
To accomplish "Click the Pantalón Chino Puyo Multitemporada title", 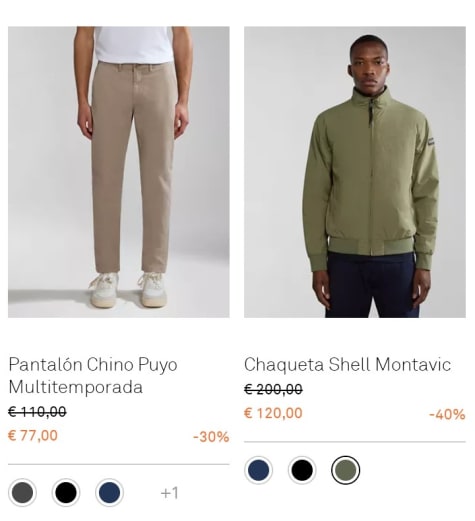I will pos(93,375).
